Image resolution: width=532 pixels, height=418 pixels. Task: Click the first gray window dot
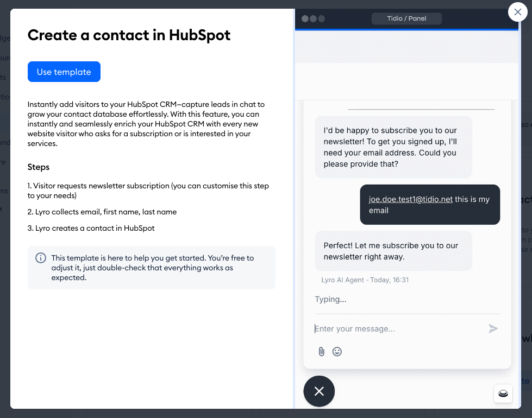(305, 18)
